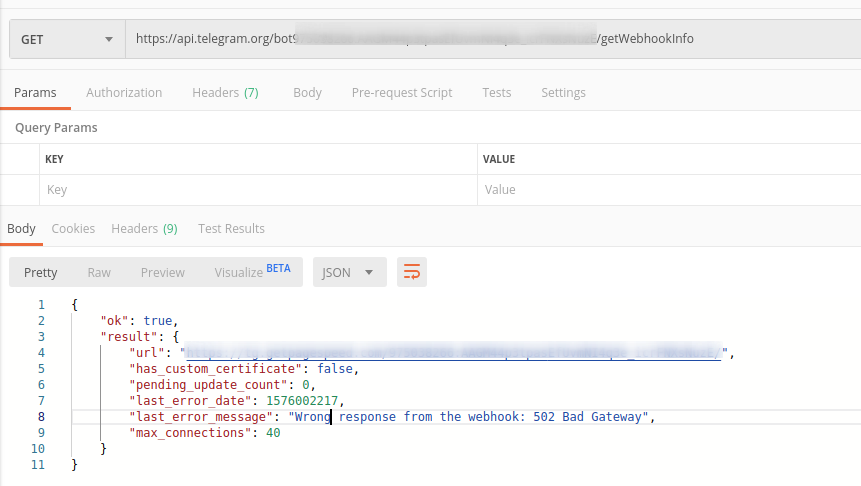Click the KEY column header

[54, 159]
